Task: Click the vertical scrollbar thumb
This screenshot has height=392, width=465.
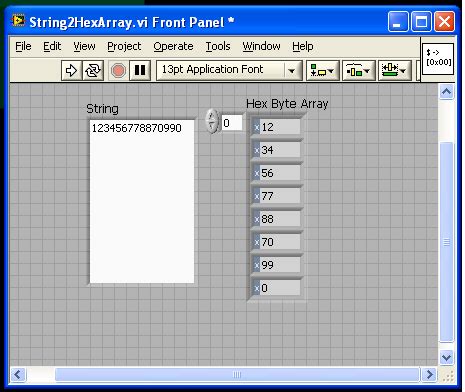Action: tap(446, 242)
